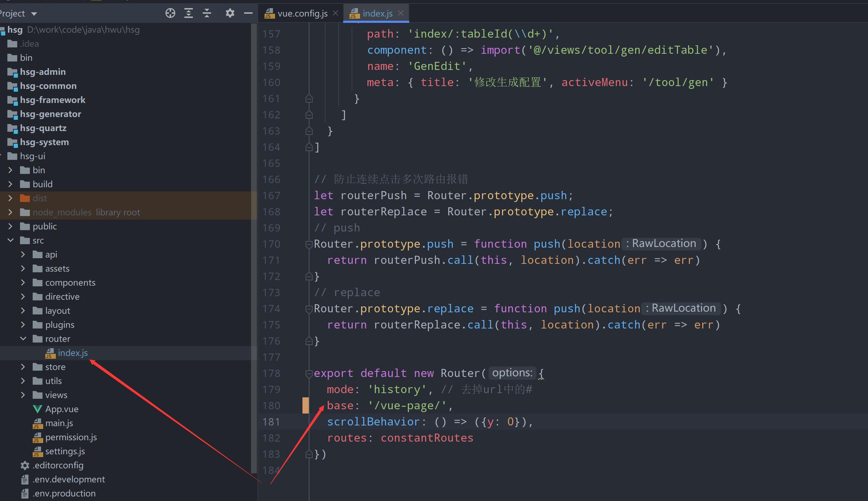868x501 pixels.
Task: Click the fold end marker on line 164
Action: 309,147
